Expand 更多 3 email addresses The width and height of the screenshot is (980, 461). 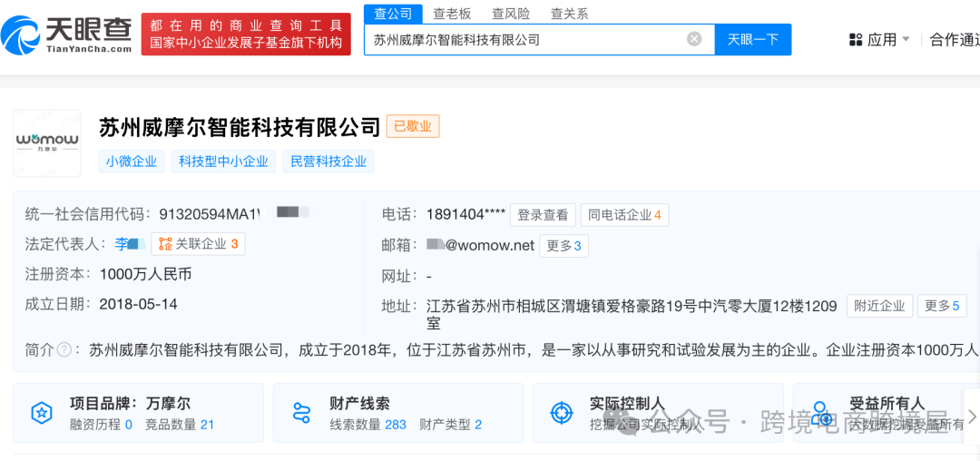tap(563, 246)
